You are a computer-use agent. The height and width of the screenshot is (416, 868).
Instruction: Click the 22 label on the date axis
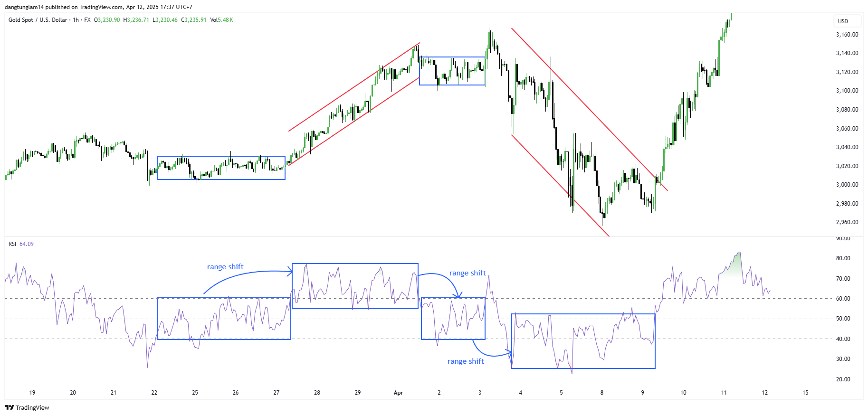154,393
